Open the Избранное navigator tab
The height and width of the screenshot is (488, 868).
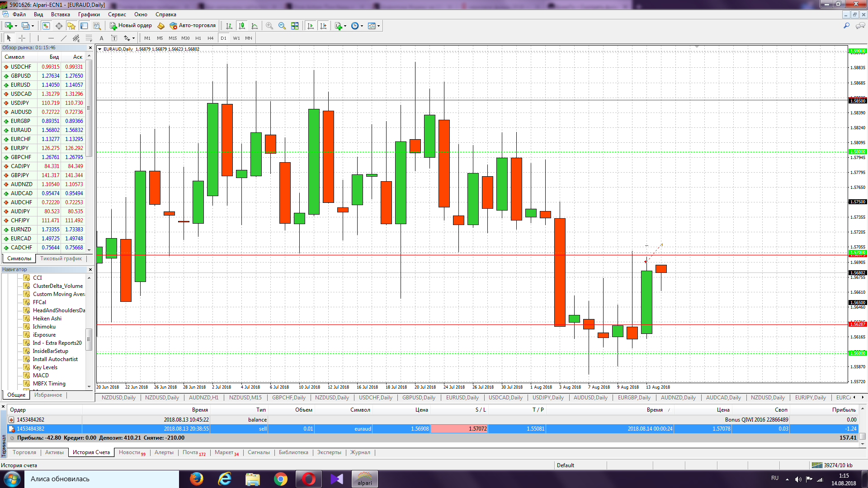pos(48,395)
